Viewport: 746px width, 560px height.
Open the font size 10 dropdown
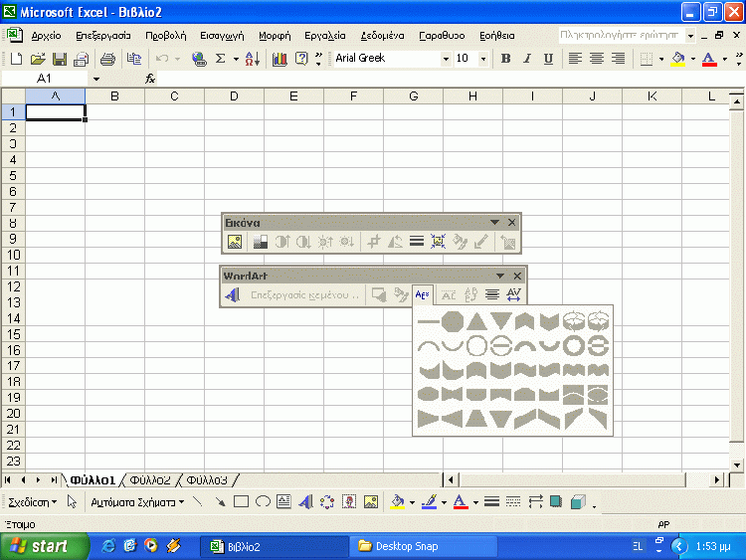click(x=483, y=59)
